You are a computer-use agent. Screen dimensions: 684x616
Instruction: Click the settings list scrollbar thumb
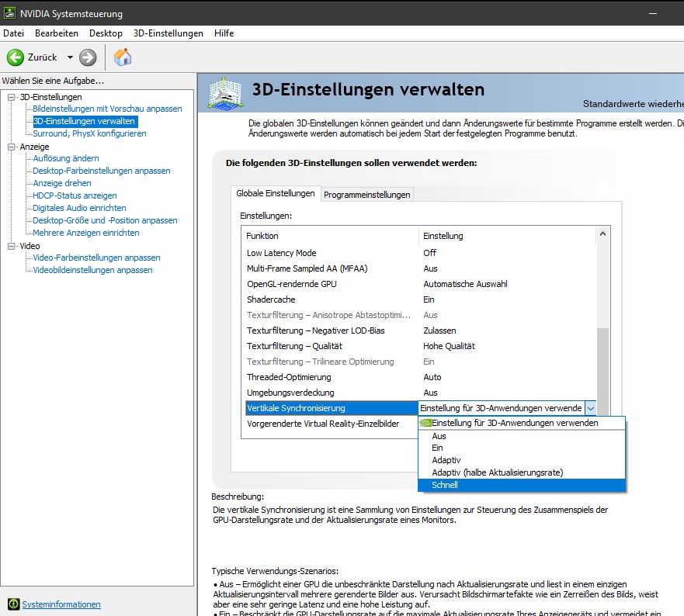point(602,371)
